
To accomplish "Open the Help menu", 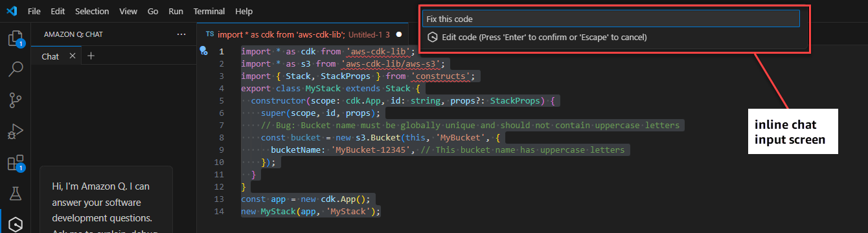I will tap(244, 12).
